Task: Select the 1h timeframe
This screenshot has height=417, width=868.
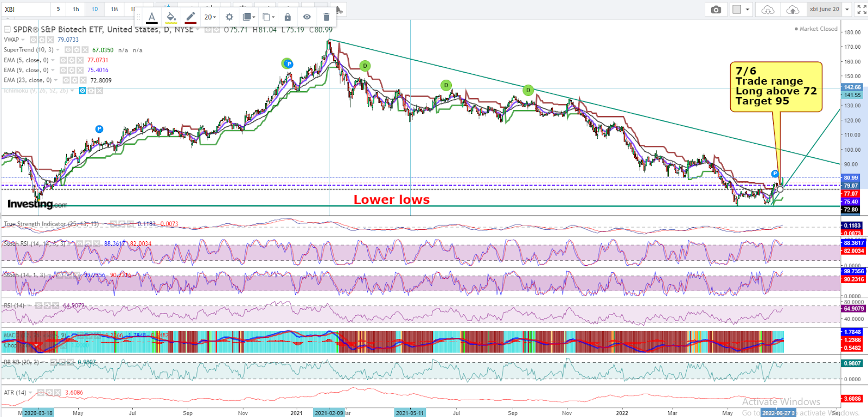Action: pos(76,9)
